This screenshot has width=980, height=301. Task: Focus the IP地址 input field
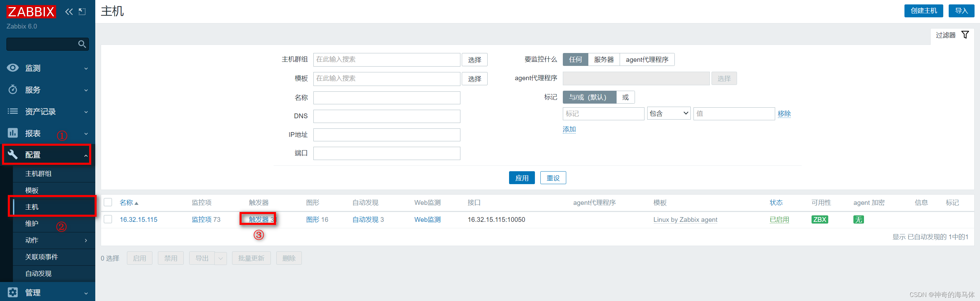click(x=387, y=135)
